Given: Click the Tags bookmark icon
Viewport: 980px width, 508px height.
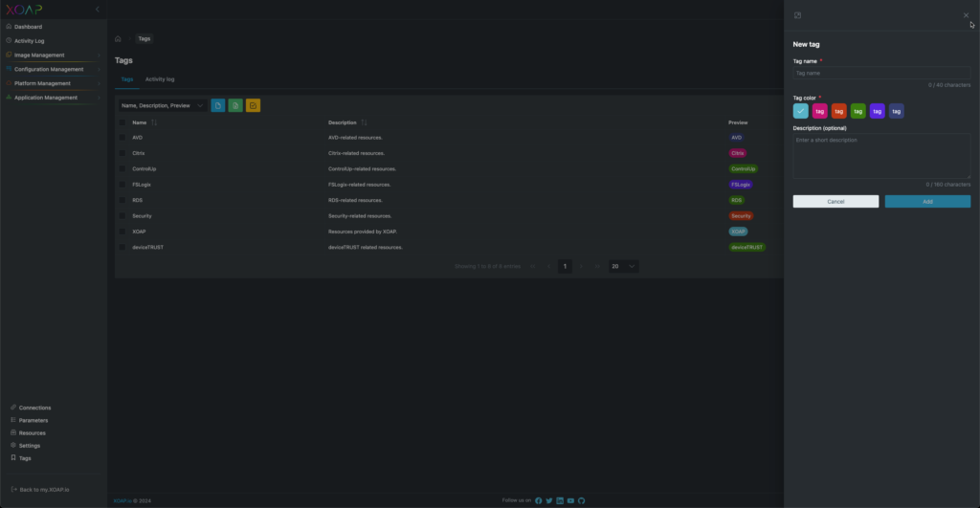Looking at the screenshot, I should pyautogui.click(x=13, y=458).
